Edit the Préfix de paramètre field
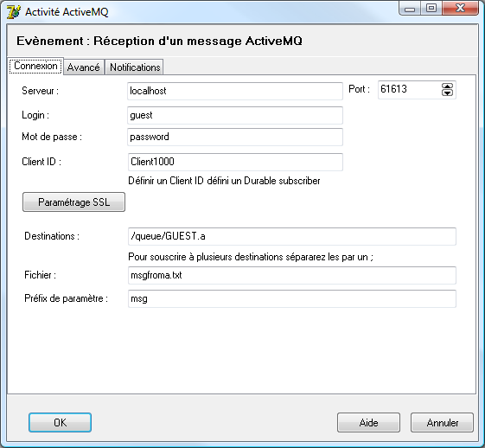The image size is (485, 448). [x=292, y=299]
